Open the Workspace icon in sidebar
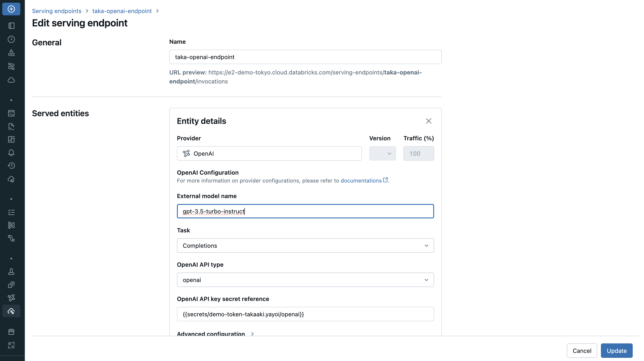Image resolution: width=644 pixels, height=361 pixels. pos(11,26)
